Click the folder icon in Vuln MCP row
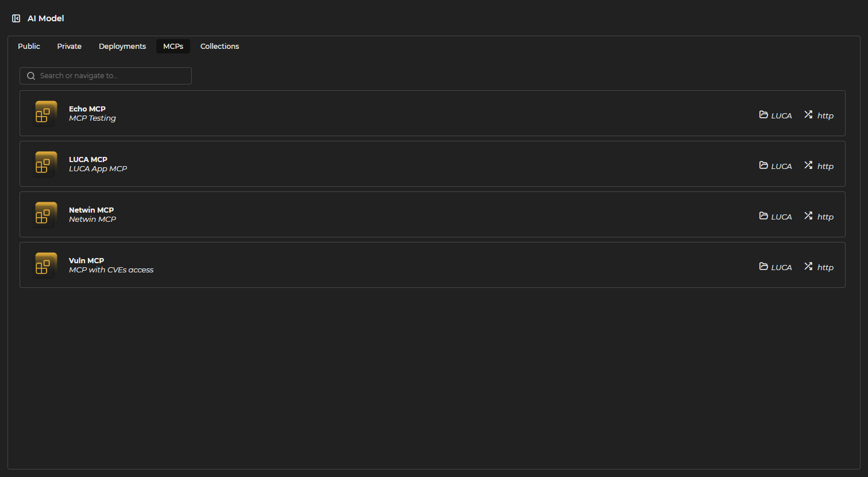Image resolution: width=868 pixels, height=477 pixels. tap(763, 267)
